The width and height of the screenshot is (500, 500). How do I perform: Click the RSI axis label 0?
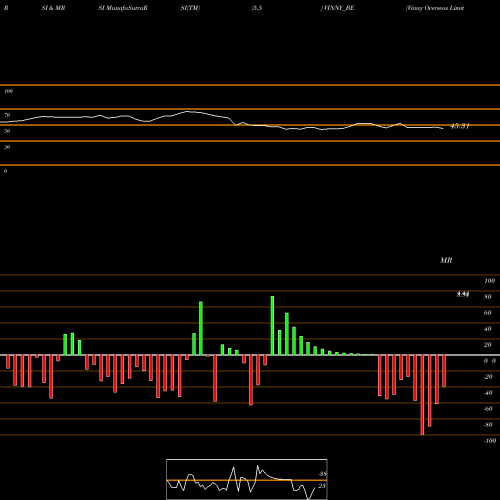(5, 171)
